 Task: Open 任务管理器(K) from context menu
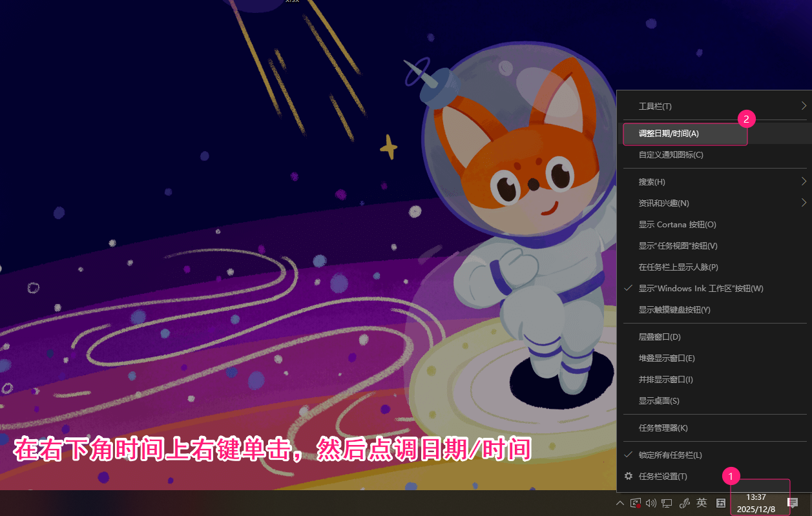pos(714,428)
